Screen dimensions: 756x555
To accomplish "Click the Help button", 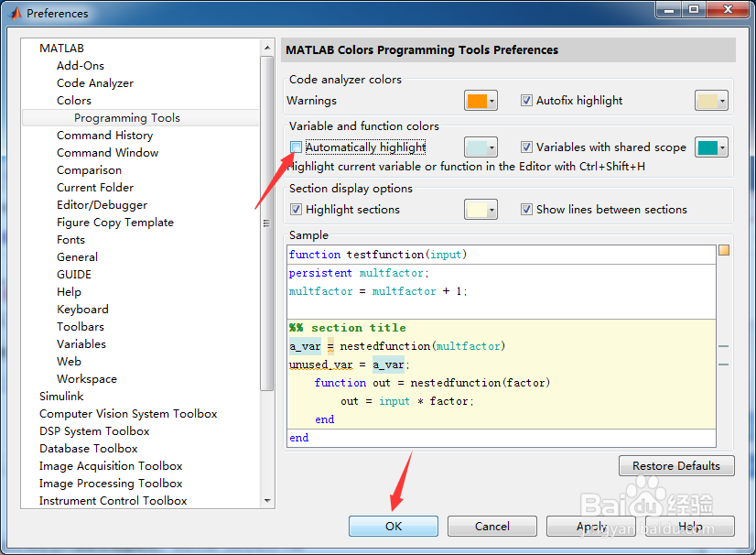I will pos(690,526).
